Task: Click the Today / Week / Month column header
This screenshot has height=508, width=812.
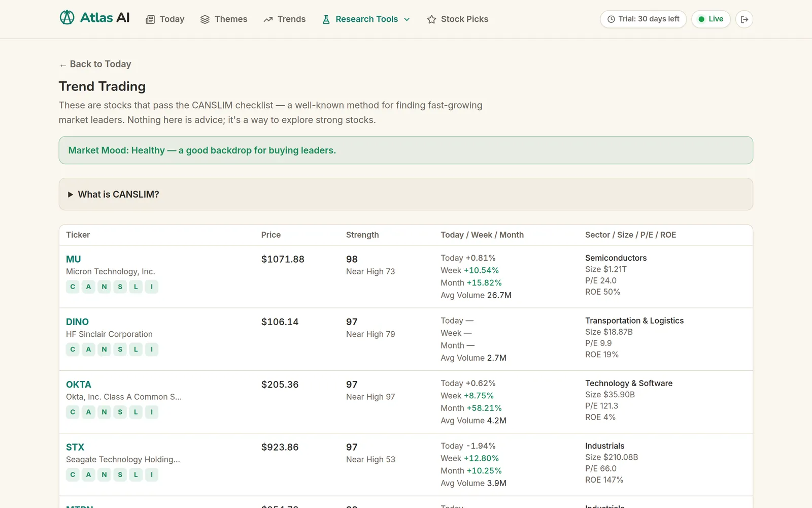Action: (x=482, y=235)
